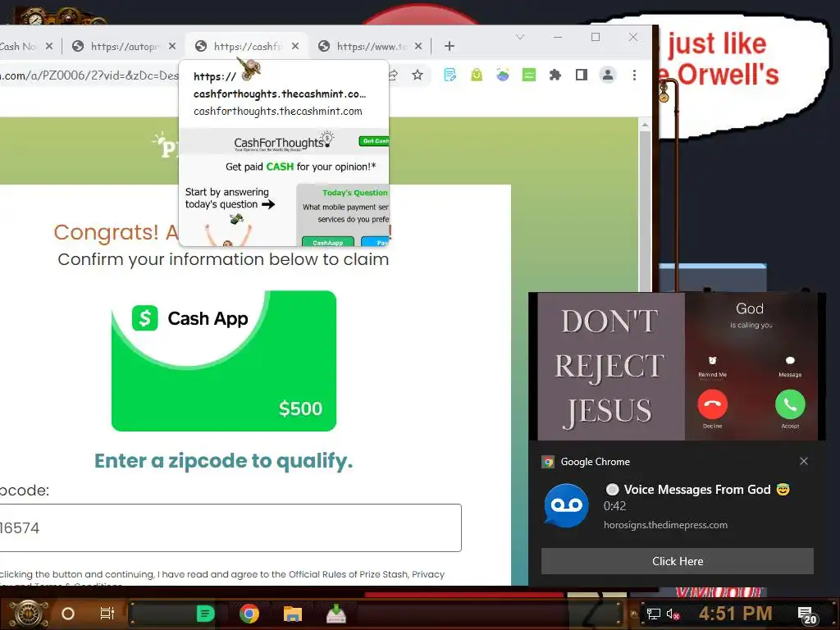Close the Cash No tab
840x630 pixels.
coord(48,47)
